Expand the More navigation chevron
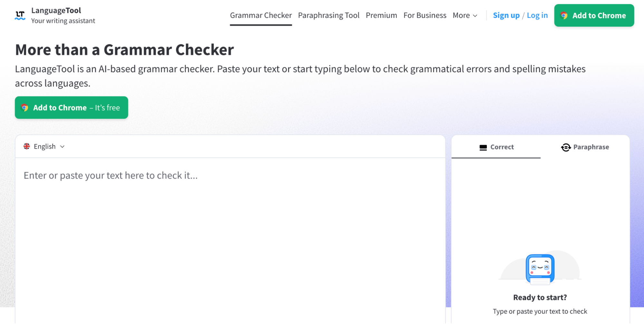Image resolution: width=644 pixels, height=324 pixels. 475,16
